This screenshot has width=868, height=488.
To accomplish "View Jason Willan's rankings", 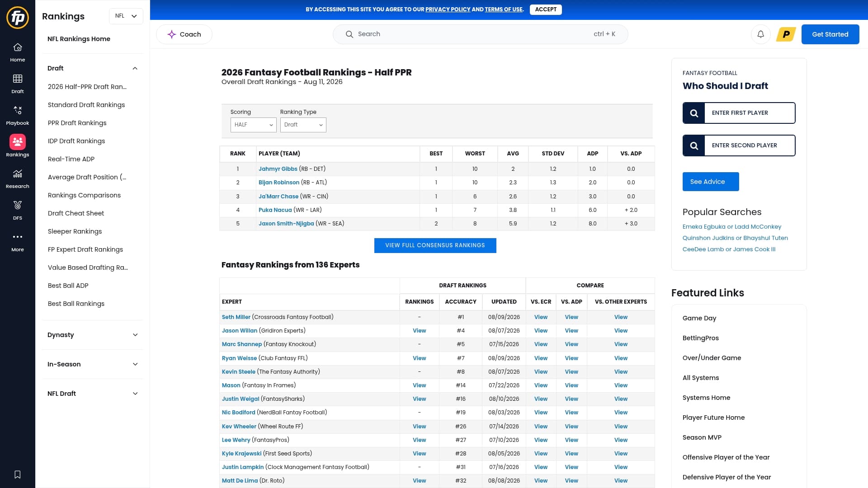I will click(x=419, y=331).
